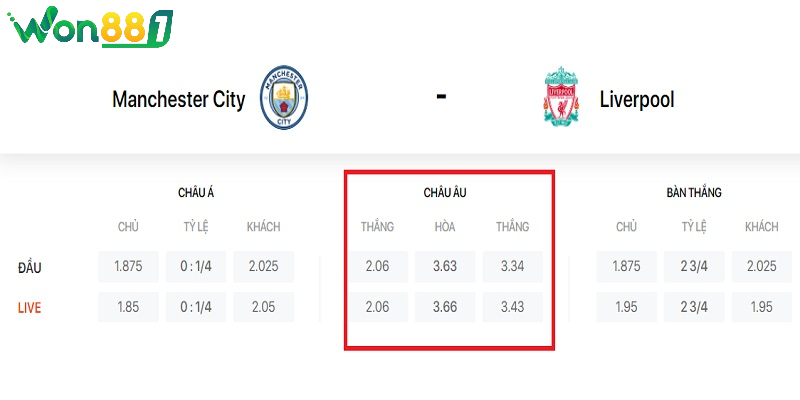Viewport: 800px width, 400px height.
Task: Click opening away win odds 3.34
Action: point(512,267)
